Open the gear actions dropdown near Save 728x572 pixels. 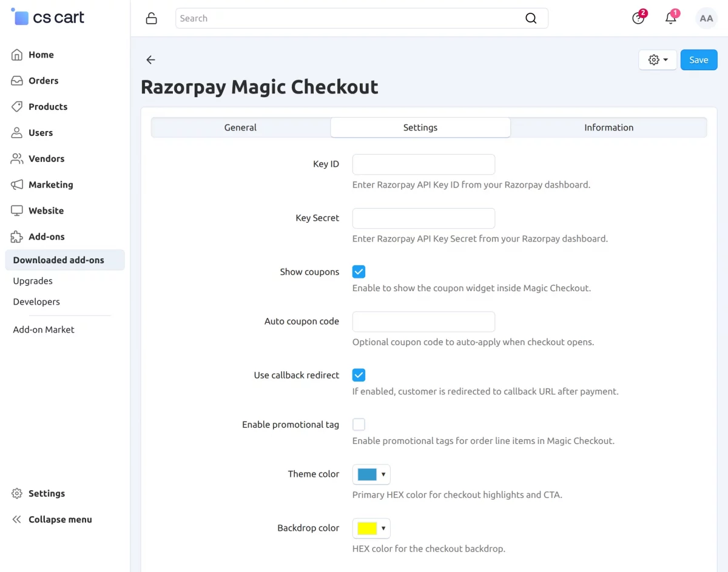(658, 60)
